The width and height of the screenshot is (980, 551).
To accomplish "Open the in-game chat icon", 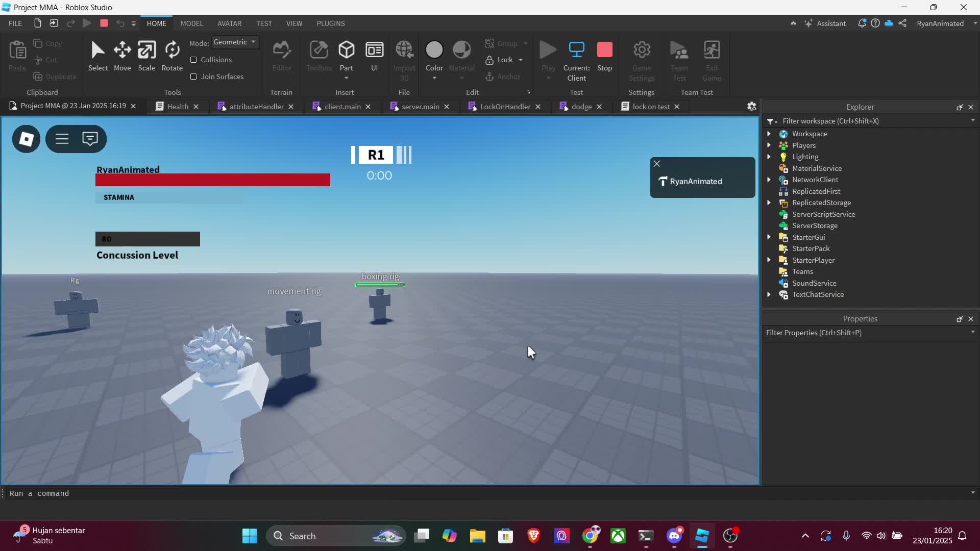I will pyautogui.click(x=90, y=139).
